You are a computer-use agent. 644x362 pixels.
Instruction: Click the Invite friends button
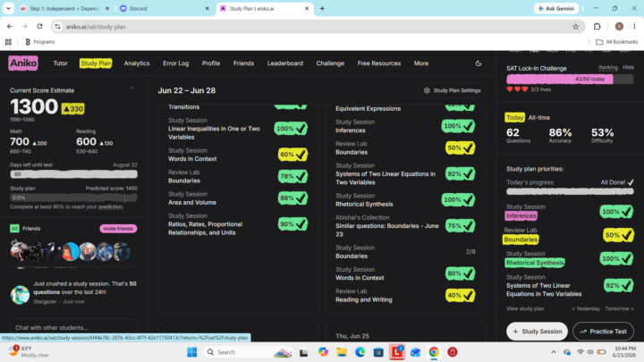click(118, 229)
